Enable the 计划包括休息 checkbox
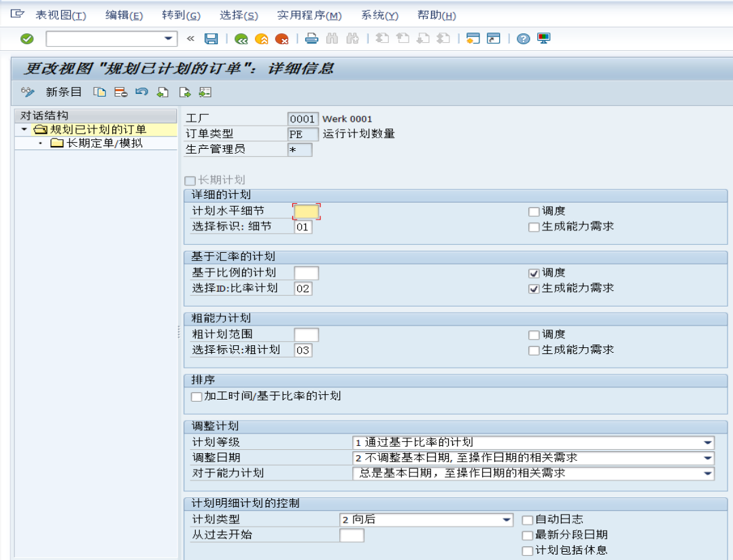 [528, 550]
